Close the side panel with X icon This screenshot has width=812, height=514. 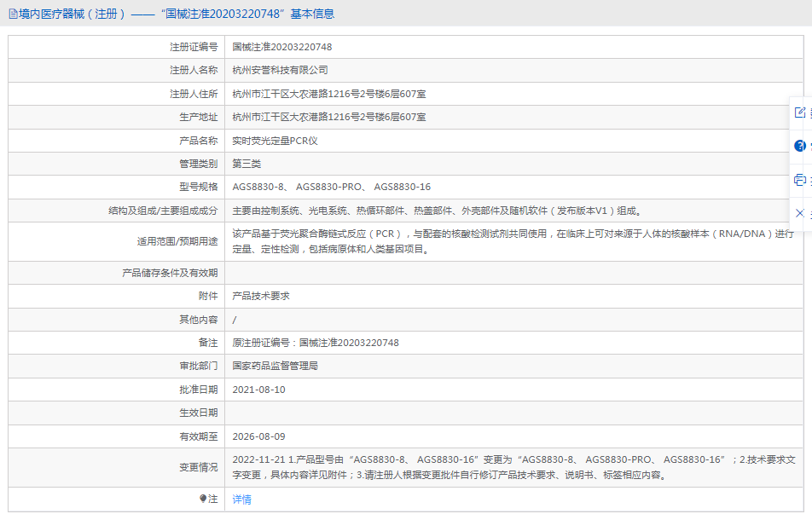point(799,213)
